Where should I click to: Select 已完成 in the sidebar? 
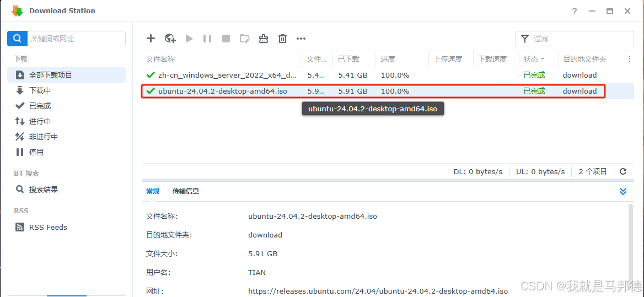click(67, 106)
